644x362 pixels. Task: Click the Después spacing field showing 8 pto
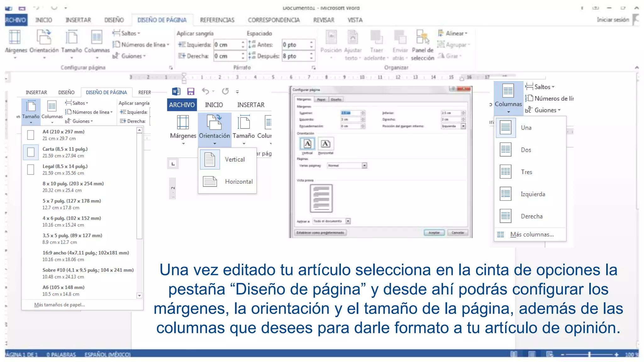[298, 56]
